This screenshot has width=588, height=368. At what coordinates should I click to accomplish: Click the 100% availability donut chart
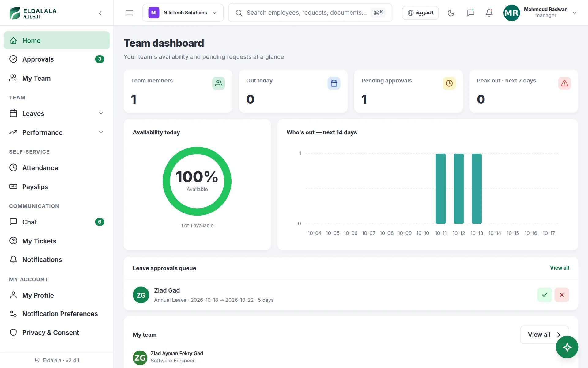coord(197,181)
